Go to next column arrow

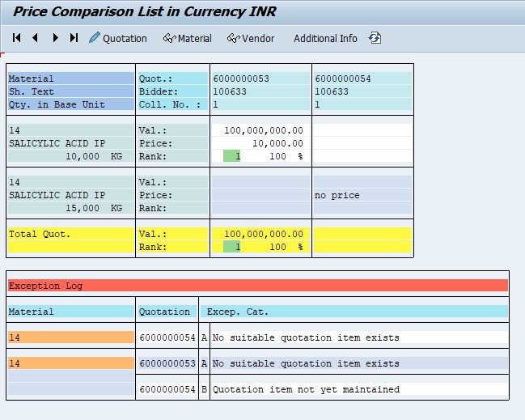55,38
